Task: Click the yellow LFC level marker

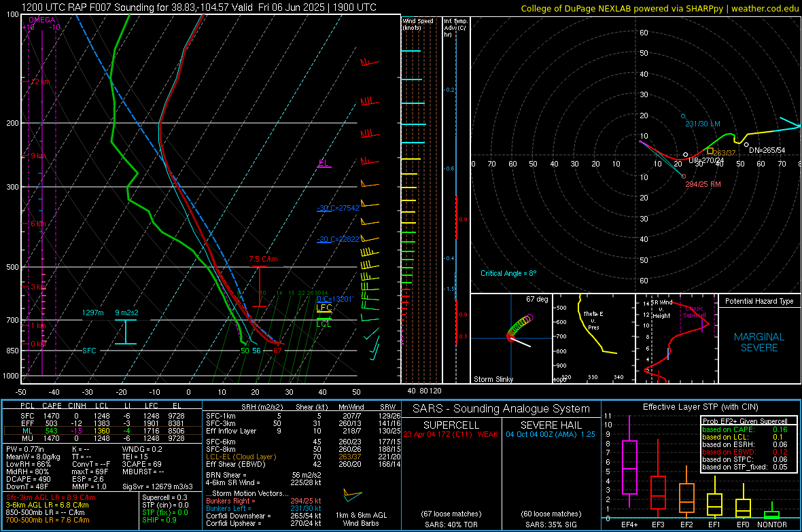Action: click(x=324, y=308)
